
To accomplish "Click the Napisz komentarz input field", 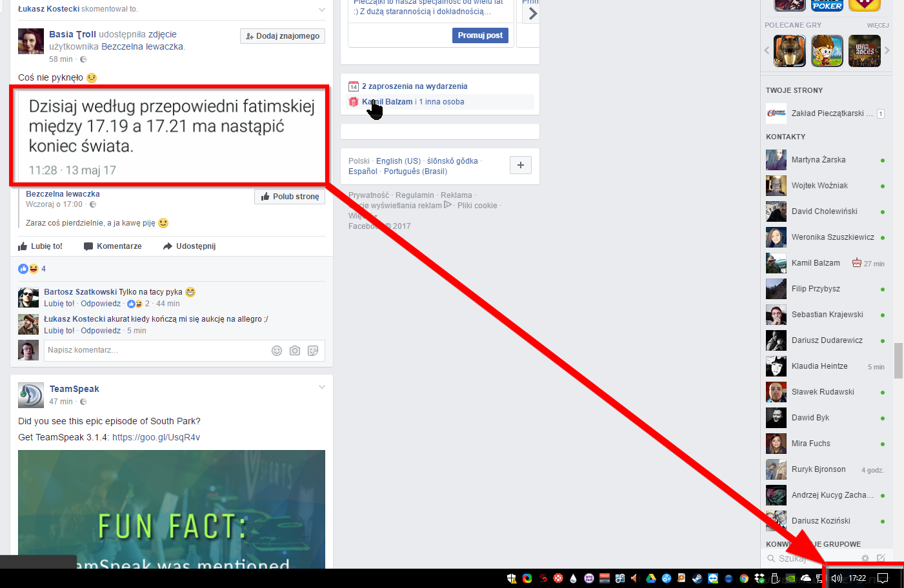I will coord(155,351).
